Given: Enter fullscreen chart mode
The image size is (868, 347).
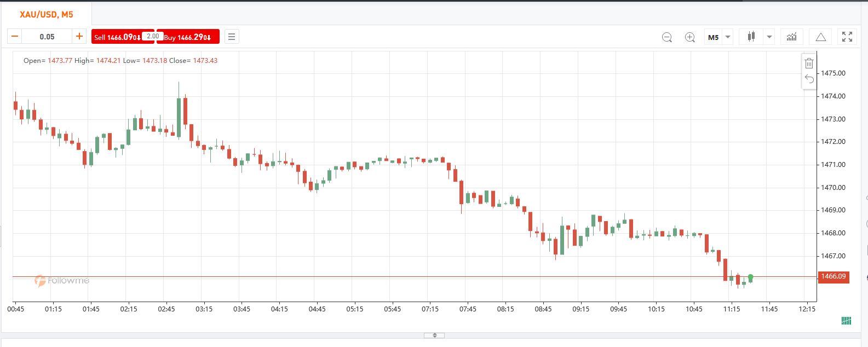Looking at the screenshot, I should (x=847, y=37).
